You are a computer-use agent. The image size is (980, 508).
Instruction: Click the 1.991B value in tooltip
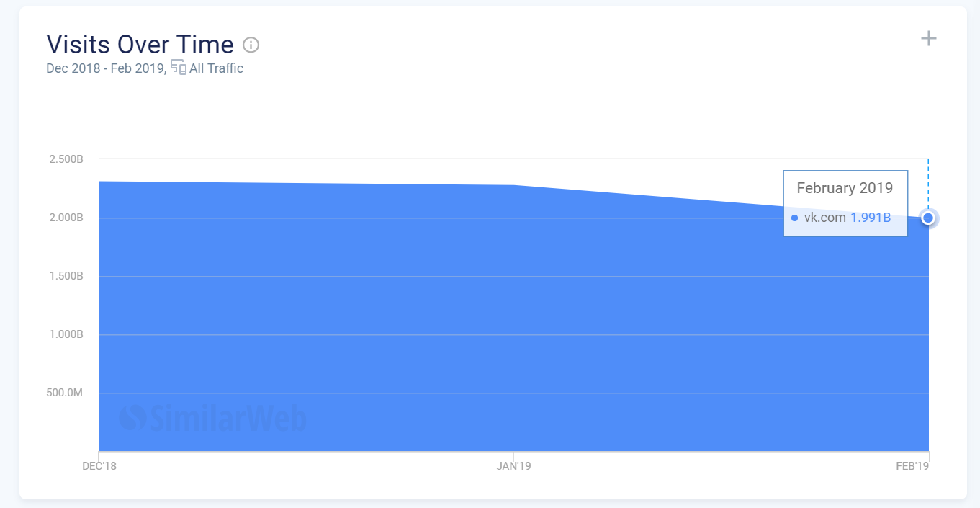pyautogui.click(x=871, y=218)
